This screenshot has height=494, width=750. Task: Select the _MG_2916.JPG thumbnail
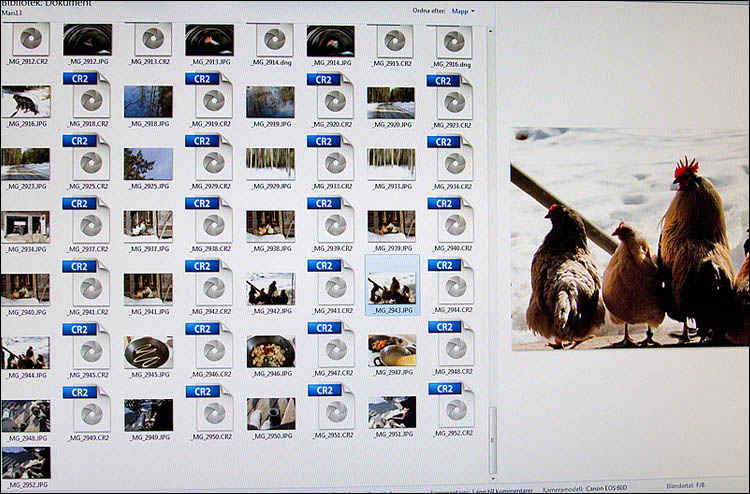pyautogui.click(x=26, y=101)
